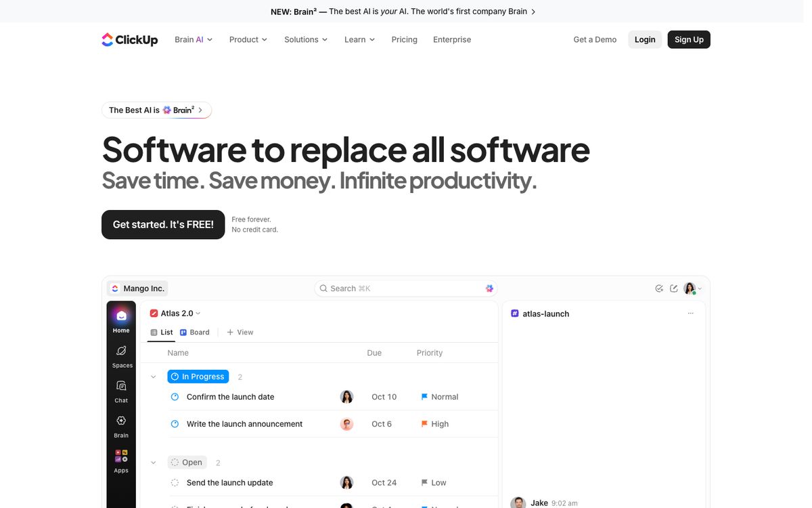The width and height of the screenshot is (812, 508).
Task: Click the Name column header
Action: click(x=178, y=353)
